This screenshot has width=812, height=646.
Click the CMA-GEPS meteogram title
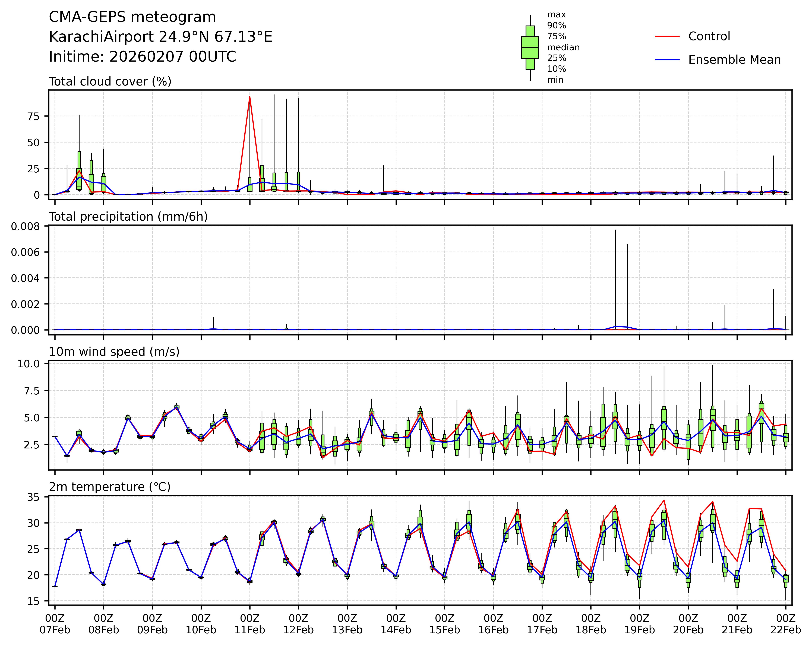(x=132, y=17)
